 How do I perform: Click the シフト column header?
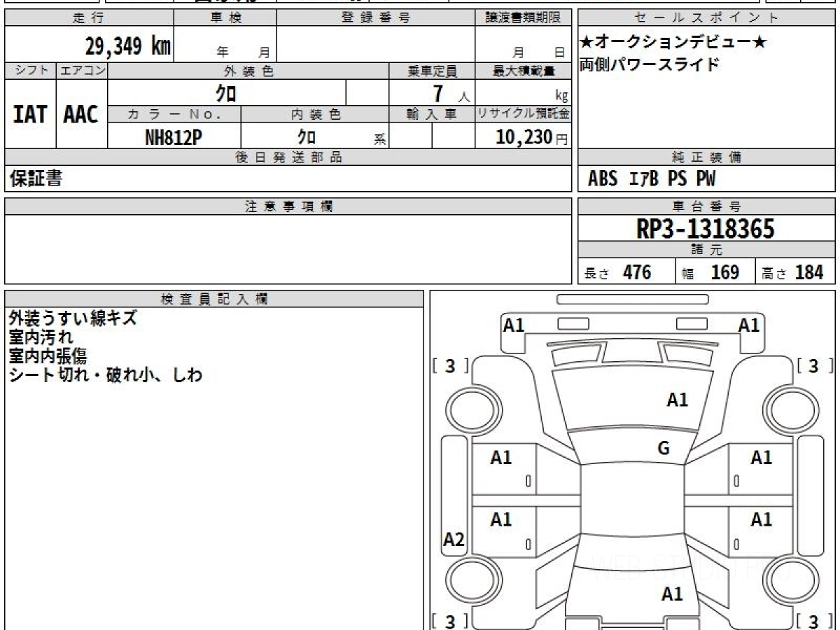pyautogui.click(x=31, y=71)
